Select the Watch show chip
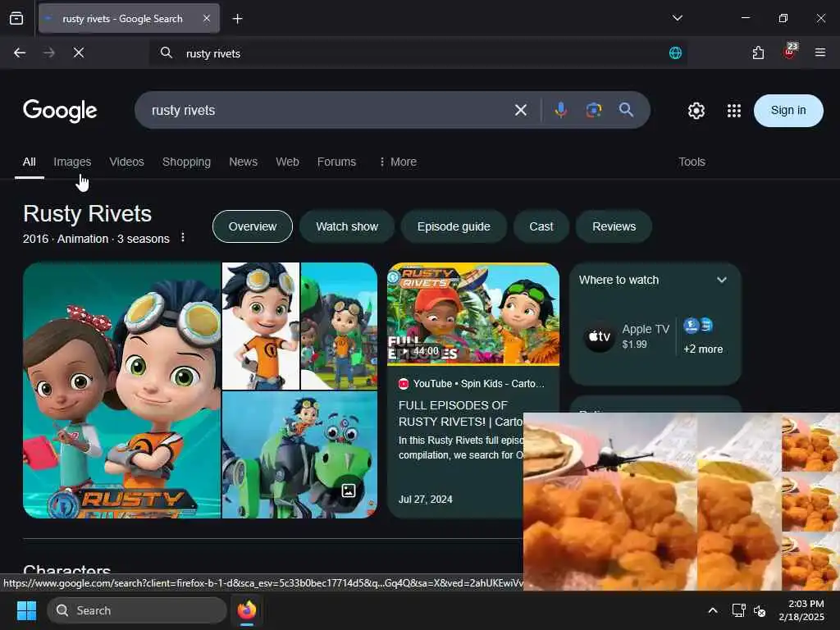The image size is (840, 630). pyautogui.click(x=347, y=226)
